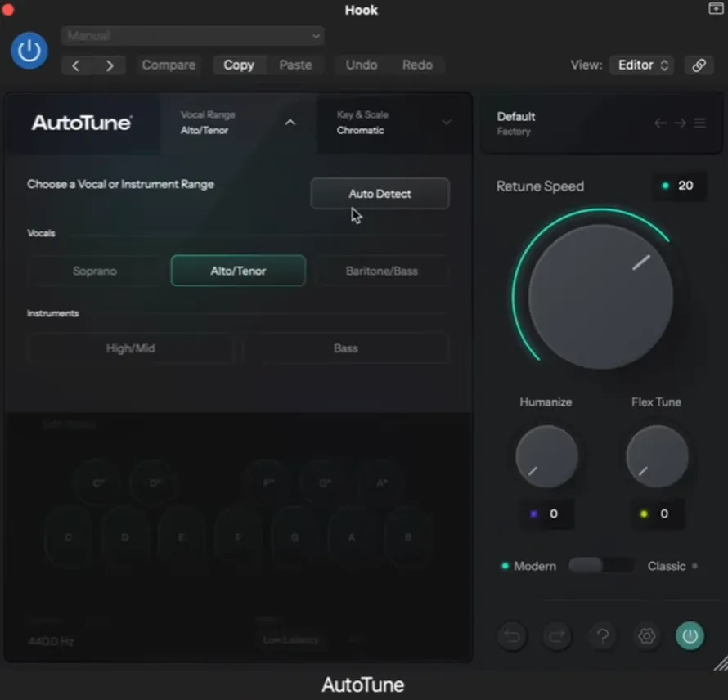Select the Modern mode label
Viewport: 728px width, 700px height.
(534, 567)
